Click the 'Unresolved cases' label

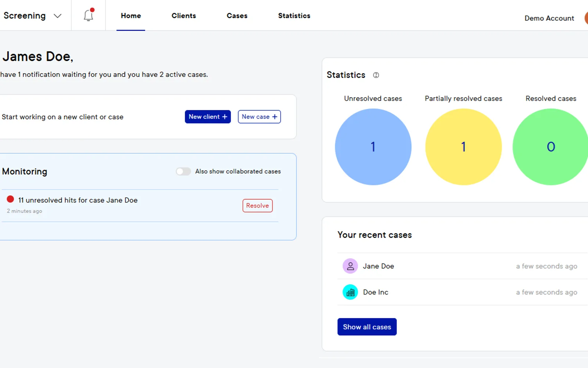[x=373, y=99]
